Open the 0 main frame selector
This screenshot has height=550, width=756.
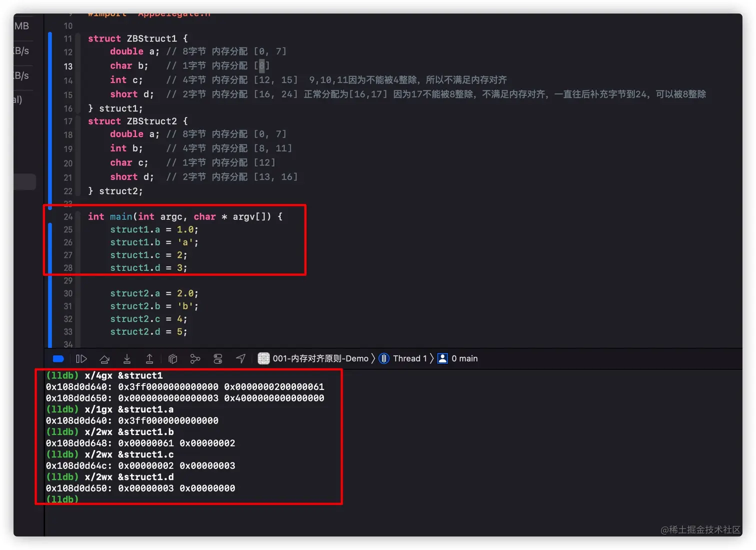(x=464, y=358)
